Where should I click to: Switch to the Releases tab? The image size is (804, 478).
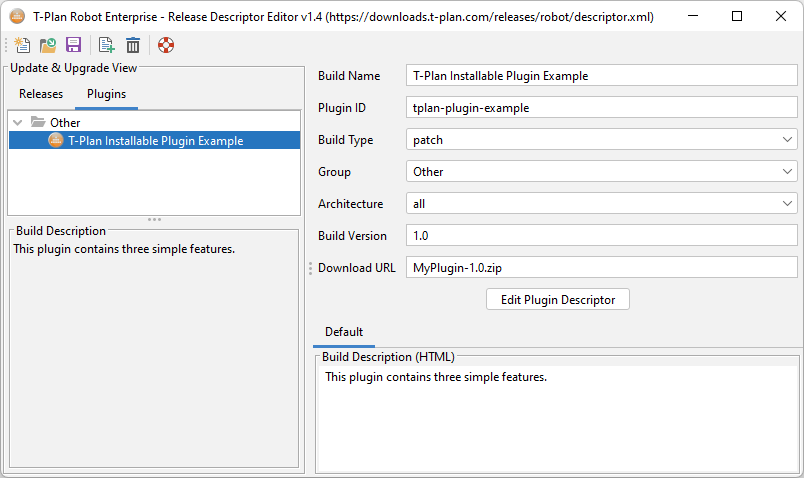click(41, 94)
